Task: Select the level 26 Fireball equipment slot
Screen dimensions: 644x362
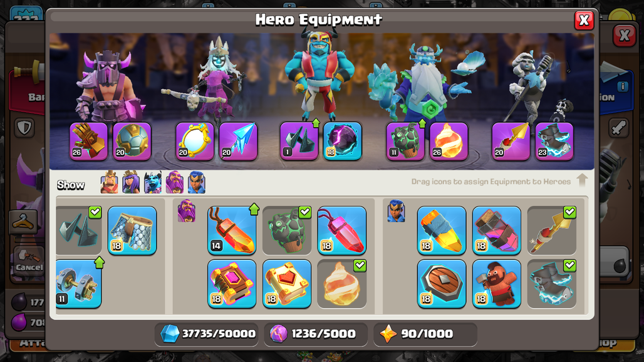Action: [x=449, y=141]
